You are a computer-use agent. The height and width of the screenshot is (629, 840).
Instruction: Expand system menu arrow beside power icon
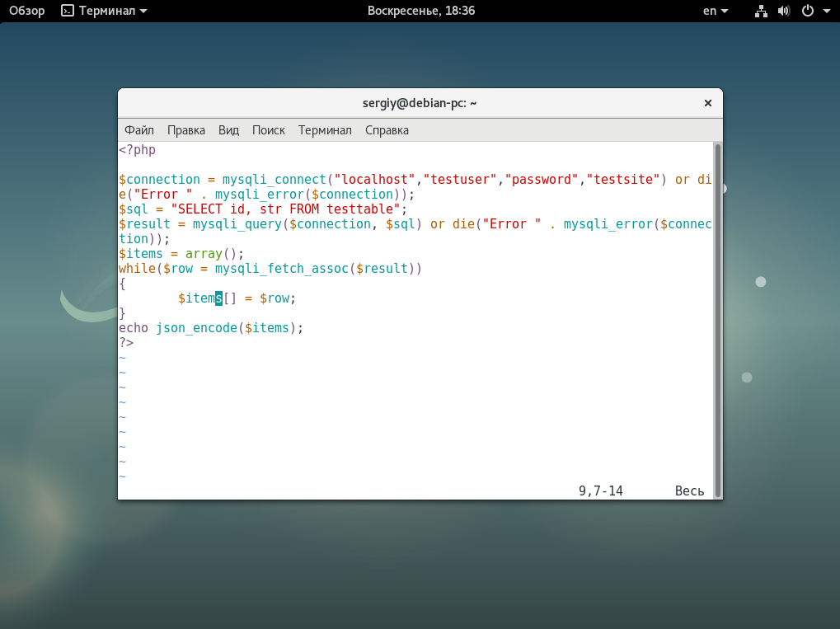click(x=825, y=12)
